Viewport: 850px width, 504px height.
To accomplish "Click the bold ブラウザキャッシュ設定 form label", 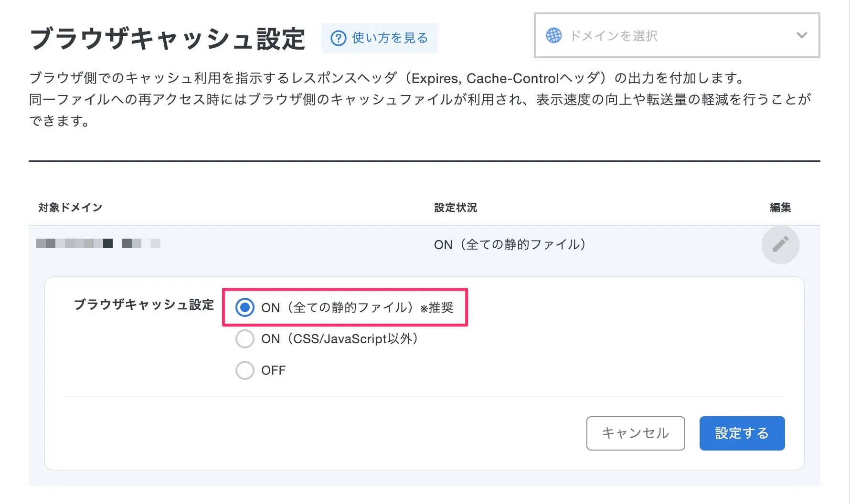I will click(144, 305).
